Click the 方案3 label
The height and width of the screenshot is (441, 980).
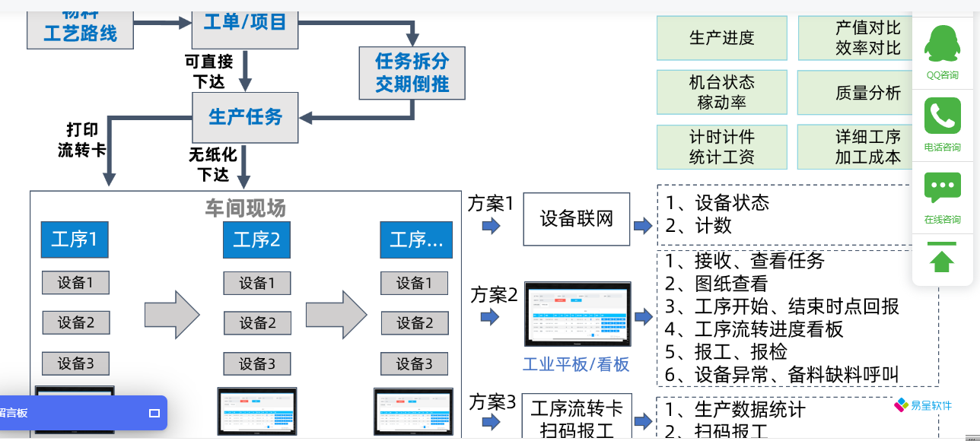pyautogui.click(x=492, y=401)
